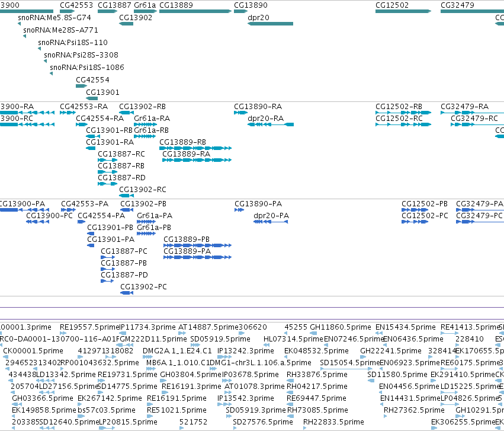Viewport: 504px width, 431px height.
Task: Click the SD05919.5prime EST label
Action: coord(220,339)
